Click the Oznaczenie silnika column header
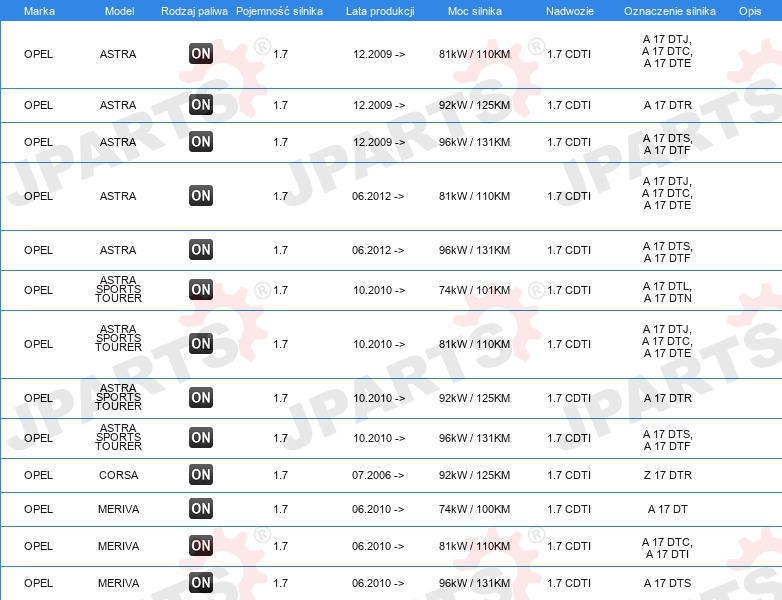The height and width of the screenshot is (600, 782). (x=670, y=11)
